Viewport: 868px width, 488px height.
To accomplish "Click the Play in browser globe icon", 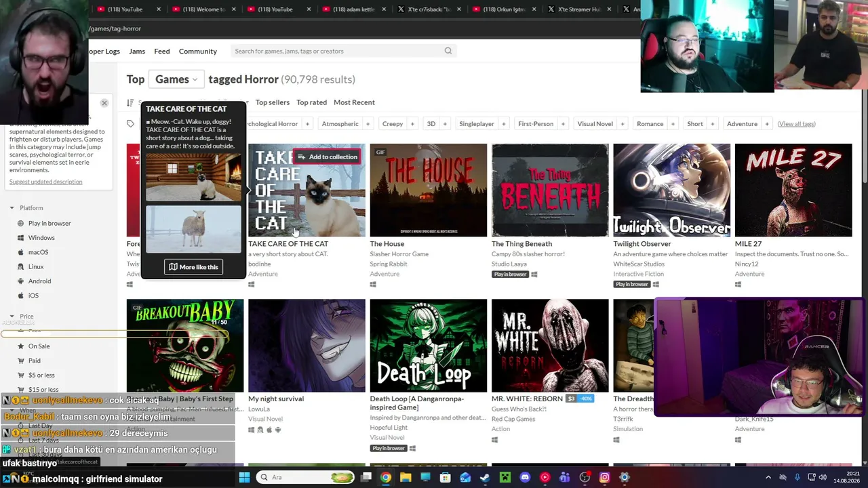I will [x=21, y=224].
